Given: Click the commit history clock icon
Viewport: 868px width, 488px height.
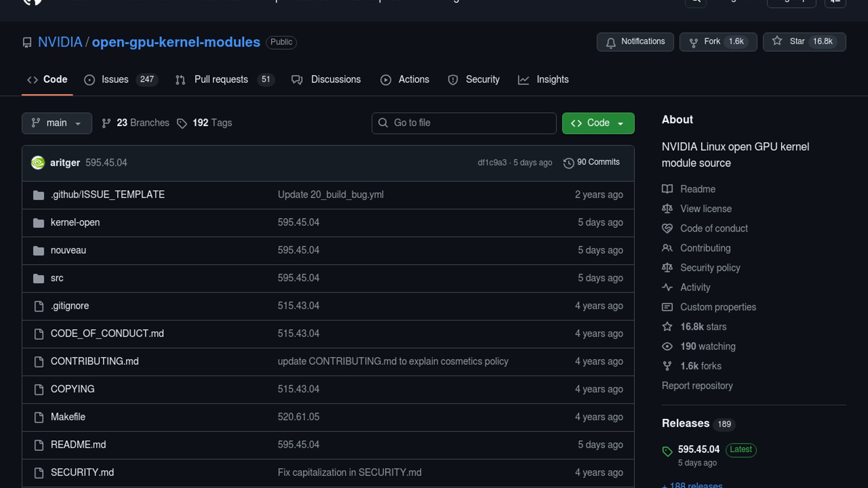Looking at the screenshot, I should point(568,163).
